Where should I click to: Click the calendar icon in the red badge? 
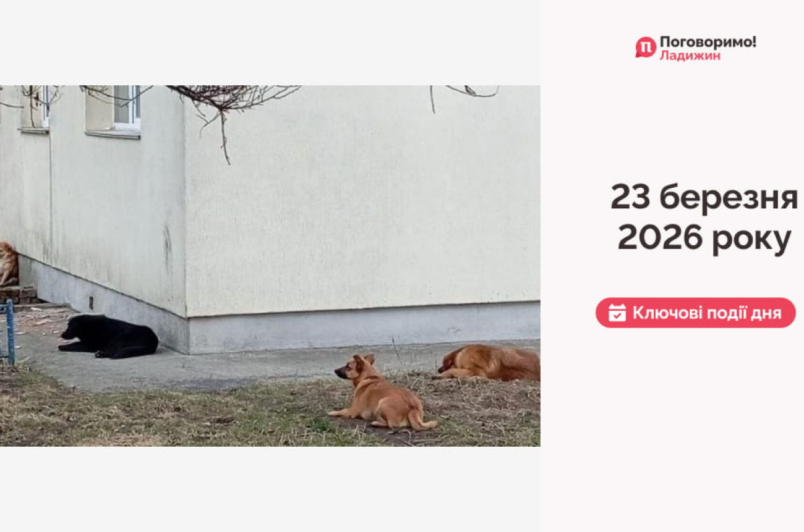pos(617,313)
